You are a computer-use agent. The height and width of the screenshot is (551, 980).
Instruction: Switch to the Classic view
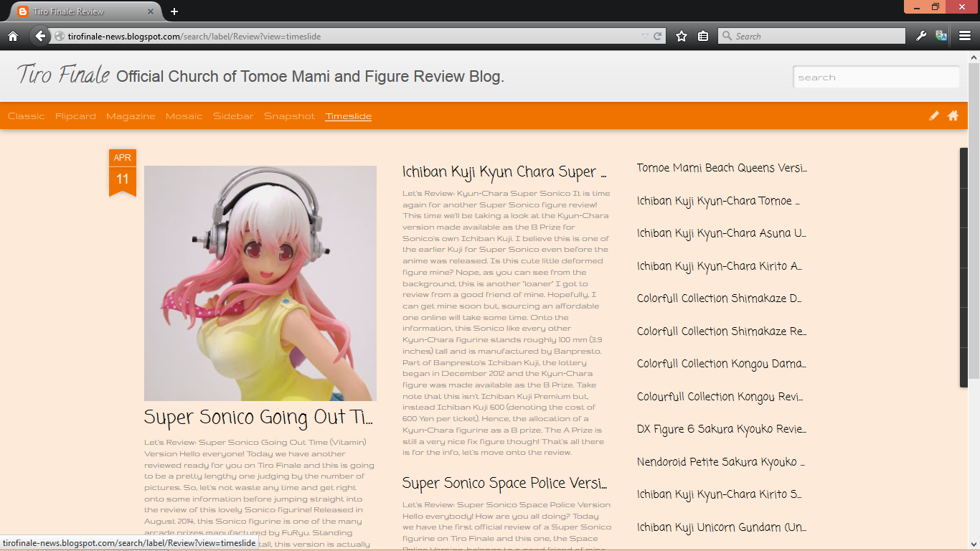tap(27, 116)
